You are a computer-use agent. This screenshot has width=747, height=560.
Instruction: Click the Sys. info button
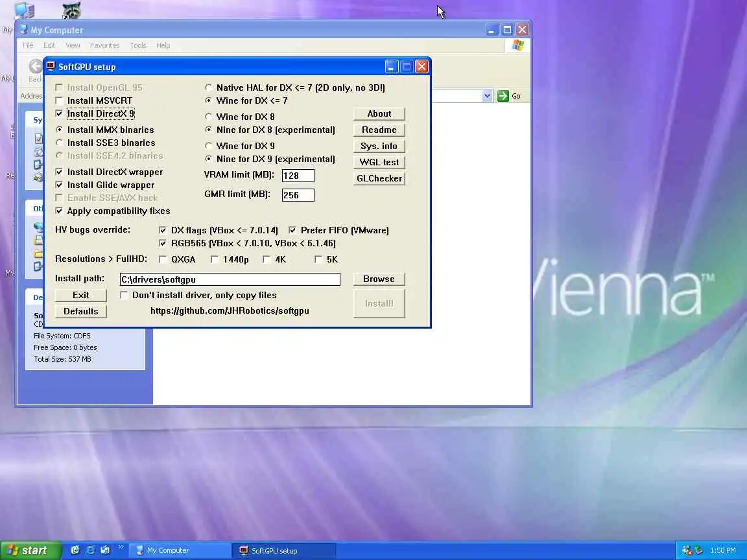pos(379,146)
